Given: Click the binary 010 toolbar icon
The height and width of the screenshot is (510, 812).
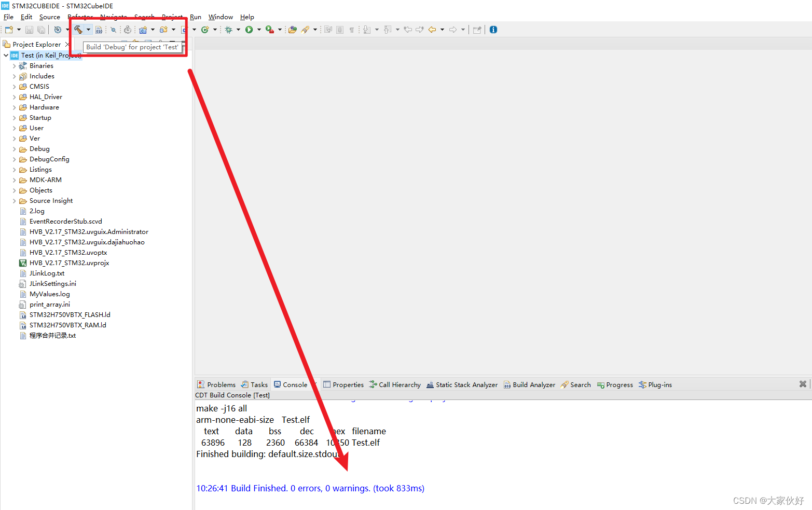Looking at the screenshot, I should [99, 30].
